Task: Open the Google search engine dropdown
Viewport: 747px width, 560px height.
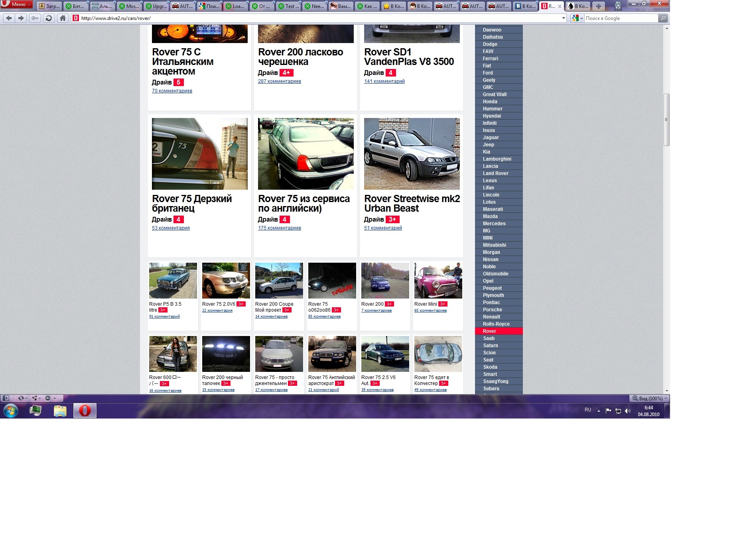Action: point(577,18)
